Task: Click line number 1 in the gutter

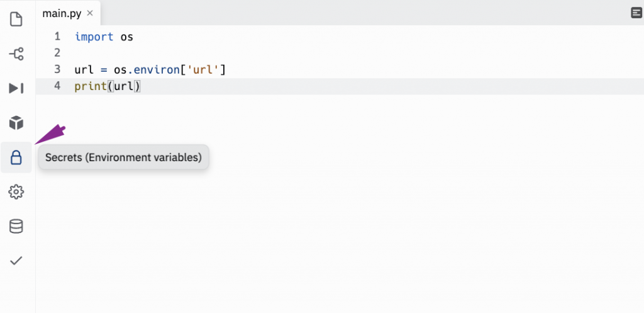Action: click(57, 37)
